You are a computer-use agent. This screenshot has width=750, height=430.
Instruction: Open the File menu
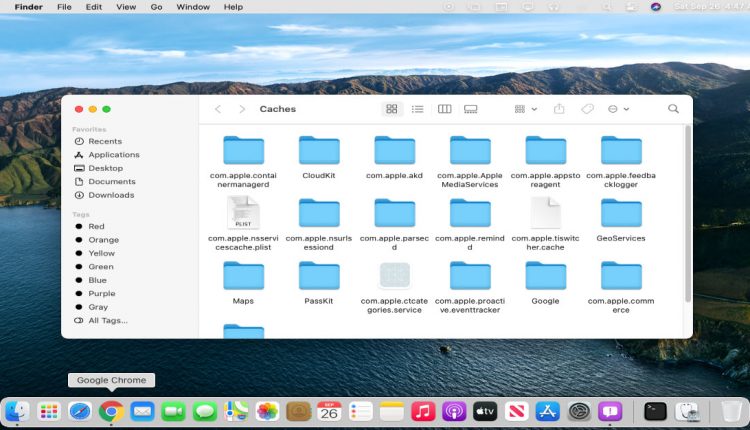pyautogui.click(x=64, y=7)
